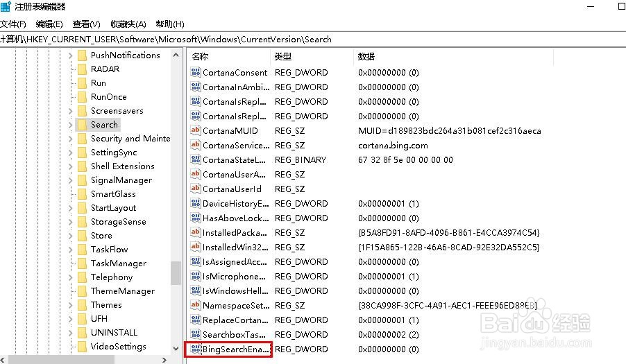Click the cortana.bing.com data value
Screen dimensions: 626x364
[393, 146]
